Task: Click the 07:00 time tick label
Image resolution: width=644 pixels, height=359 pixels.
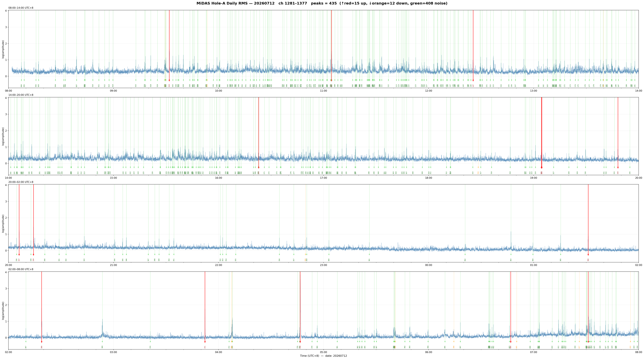Action: pos(534,352)
